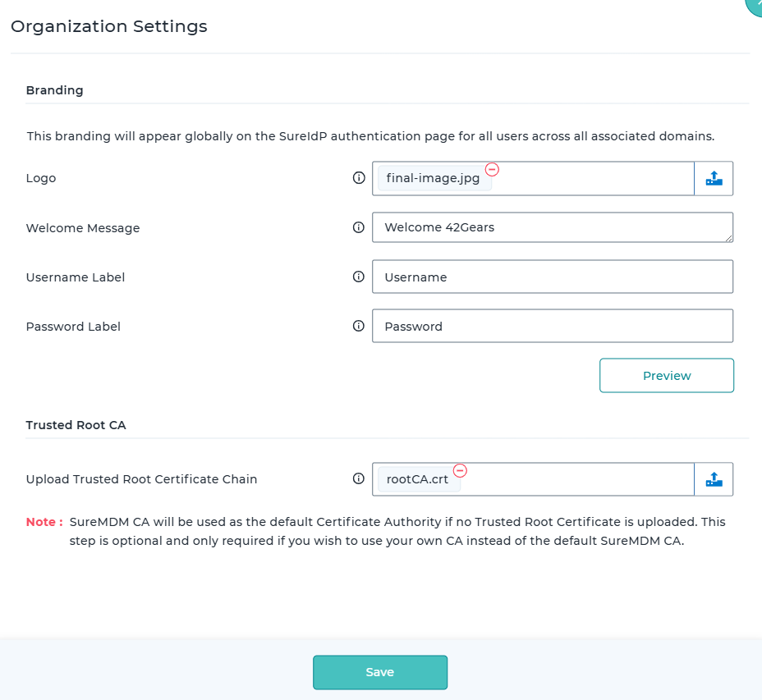The width and height of the screenshot is (762, 700).
Task: Click the Password Label info icon
Action: (x=358, y=326)
